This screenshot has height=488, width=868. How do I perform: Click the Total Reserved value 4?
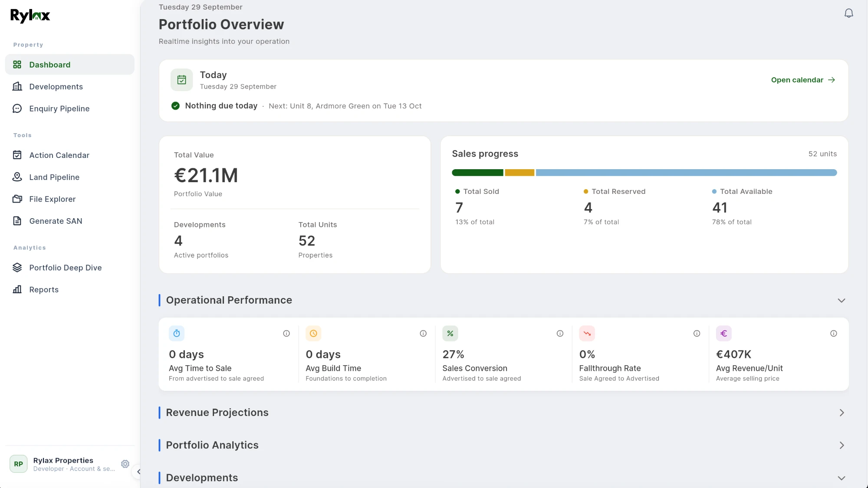[588, 208]
